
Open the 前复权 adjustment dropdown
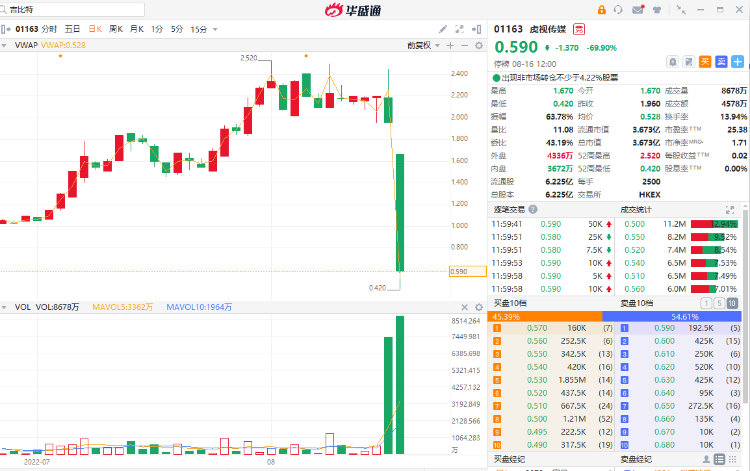tap(423, 45)
